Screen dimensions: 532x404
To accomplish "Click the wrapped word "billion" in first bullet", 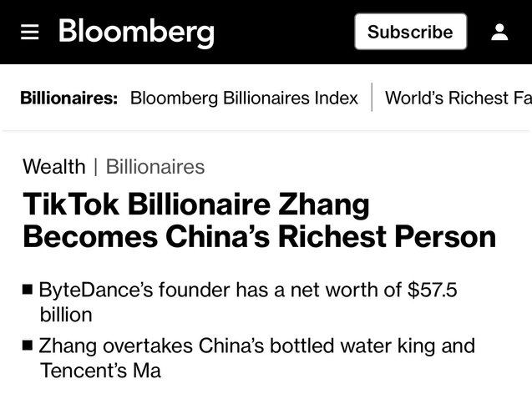I will (66, 315).
